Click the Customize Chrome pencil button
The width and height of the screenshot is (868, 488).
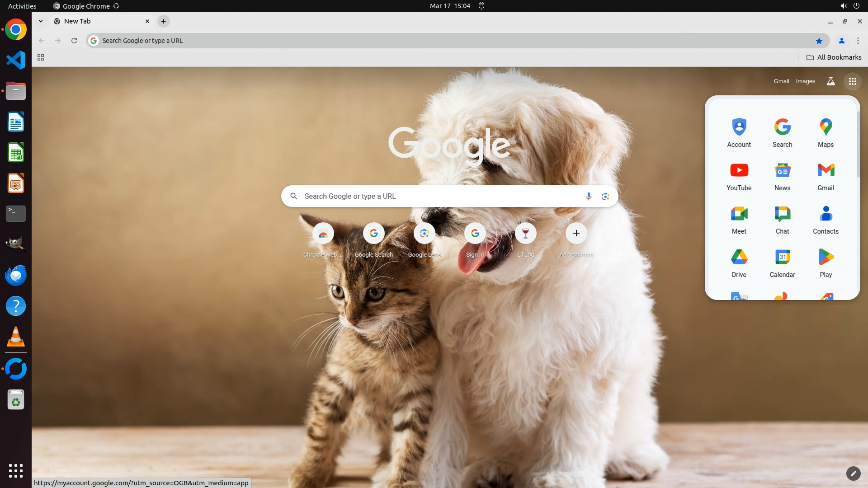(853, 473)
